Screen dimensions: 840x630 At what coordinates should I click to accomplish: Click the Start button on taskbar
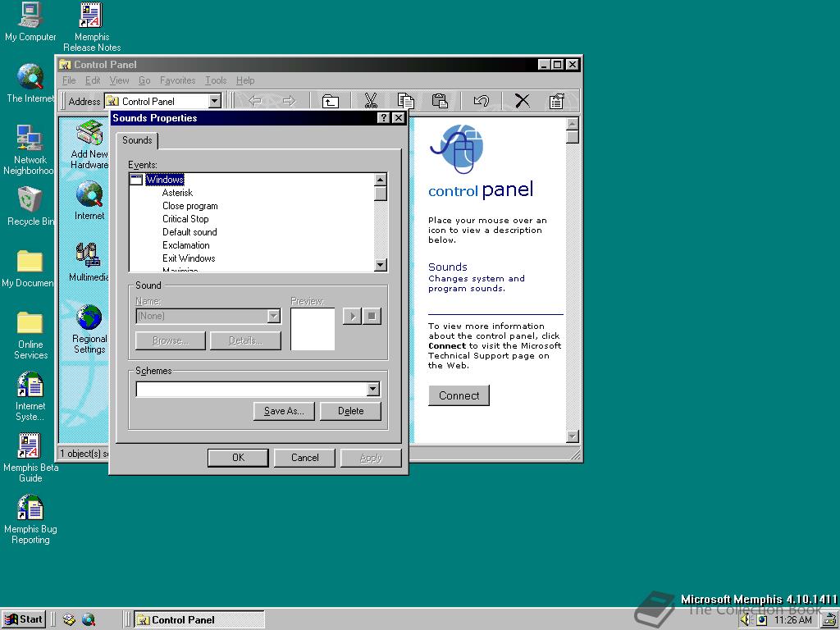pos(23,619)
